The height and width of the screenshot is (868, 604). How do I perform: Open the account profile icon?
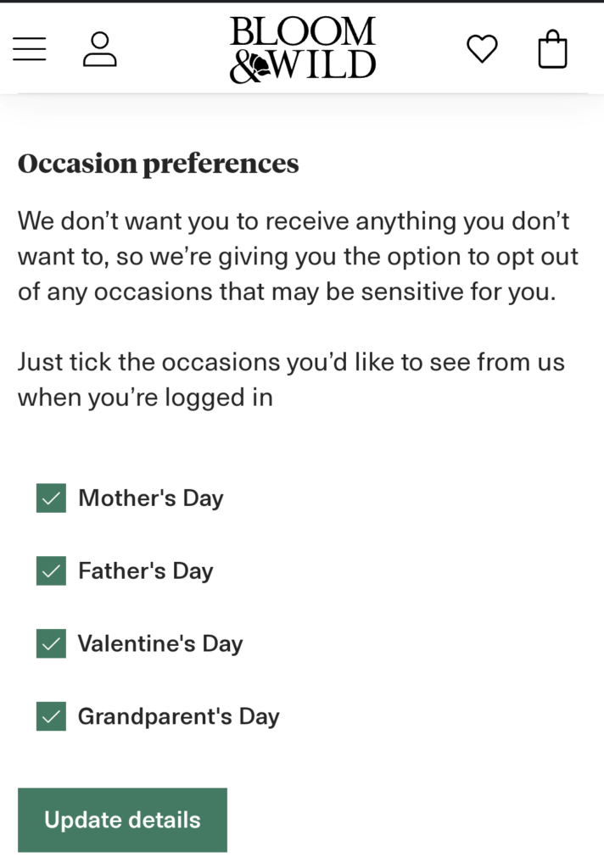(101, 48)
